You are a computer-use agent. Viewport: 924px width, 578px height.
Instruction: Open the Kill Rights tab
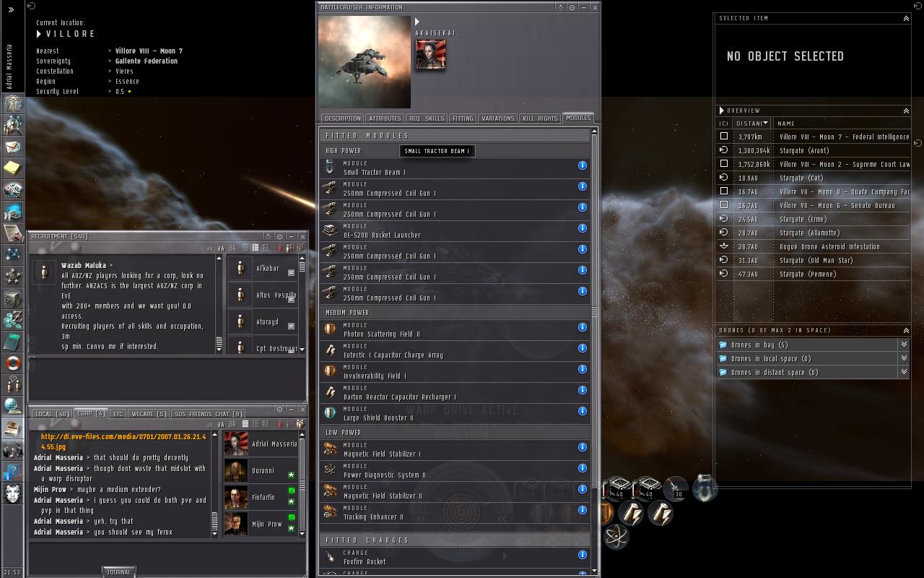pos(540,118)
